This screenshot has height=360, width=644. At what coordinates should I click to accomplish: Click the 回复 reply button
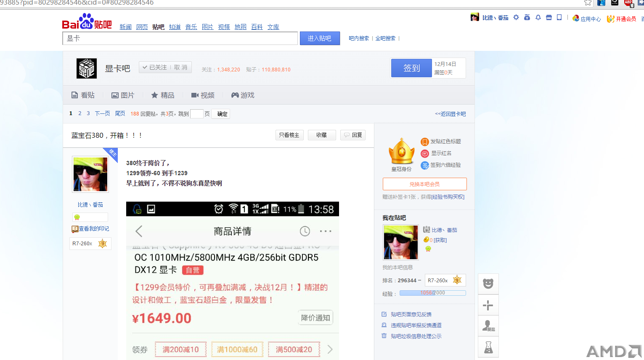click(x=353, y=135)
